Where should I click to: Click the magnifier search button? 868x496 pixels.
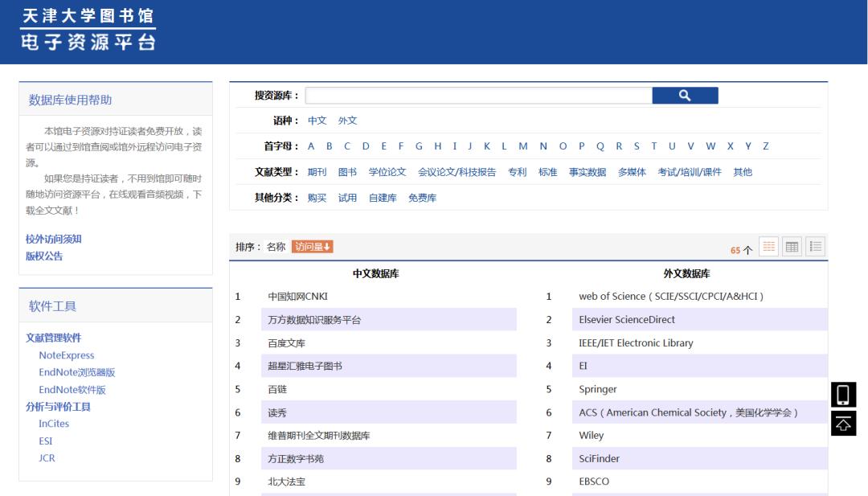pyautogui.click(x=685, y=96)
